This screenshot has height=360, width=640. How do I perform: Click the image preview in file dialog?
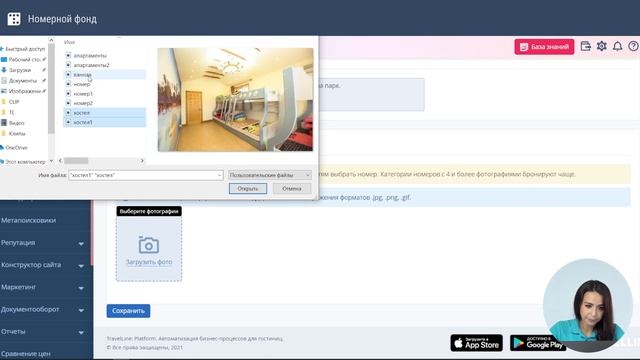[236, 100]
